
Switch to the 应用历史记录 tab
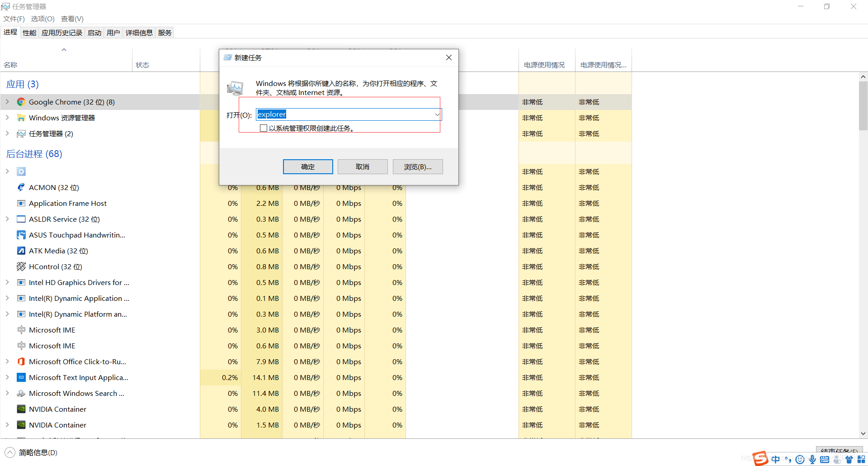coord(62,33)
